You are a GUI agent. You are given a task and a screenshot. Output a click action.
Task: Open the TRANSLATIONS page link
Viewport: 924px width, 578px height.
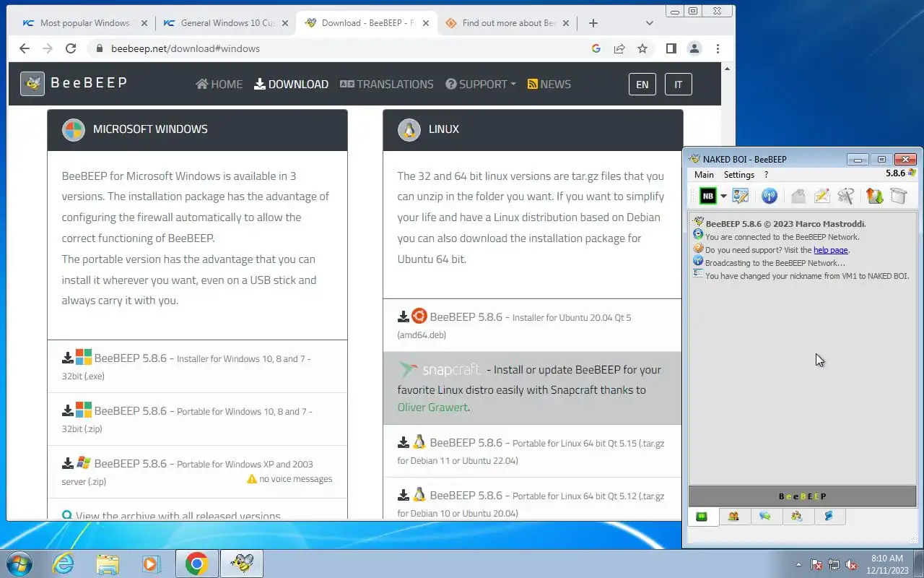click(x=386, y=85)
